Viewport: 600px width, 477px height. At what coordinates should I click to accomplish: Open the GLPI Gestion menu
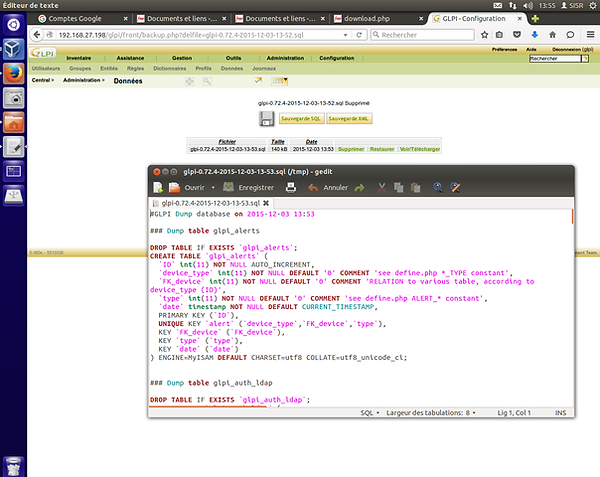click(182, 58)
